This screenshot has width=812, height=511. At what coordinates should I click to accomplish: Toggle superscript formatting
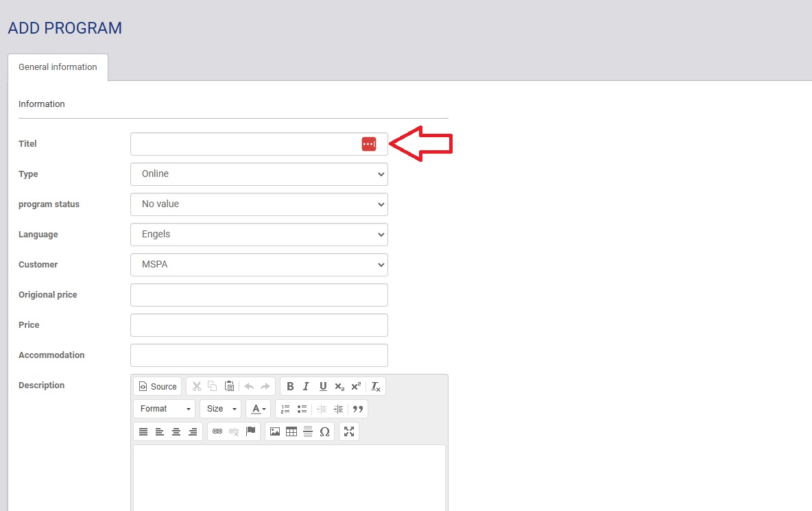(356, 386)
